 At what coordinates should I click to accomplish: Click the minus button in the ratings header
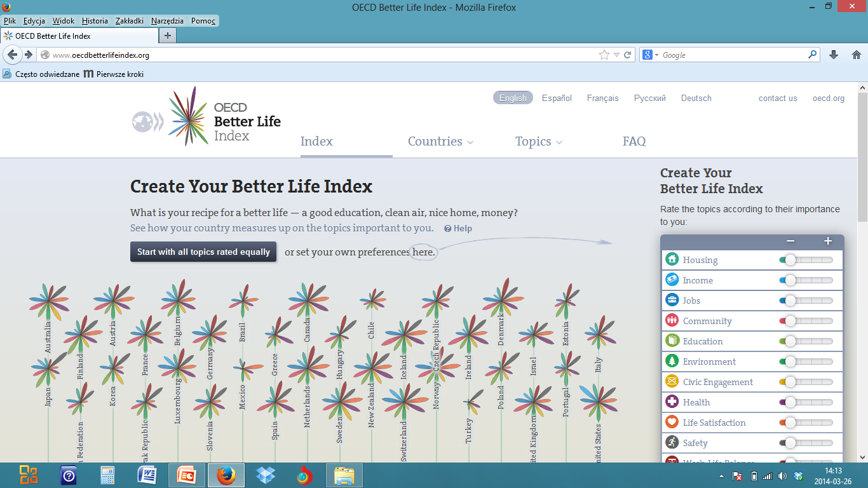point(790,241)
